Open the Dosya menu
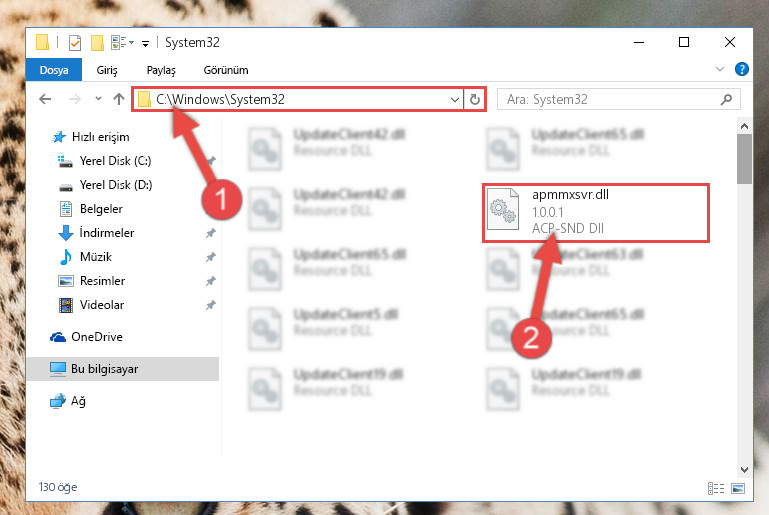This screenshot has height=515, width=769. [54, 70]
